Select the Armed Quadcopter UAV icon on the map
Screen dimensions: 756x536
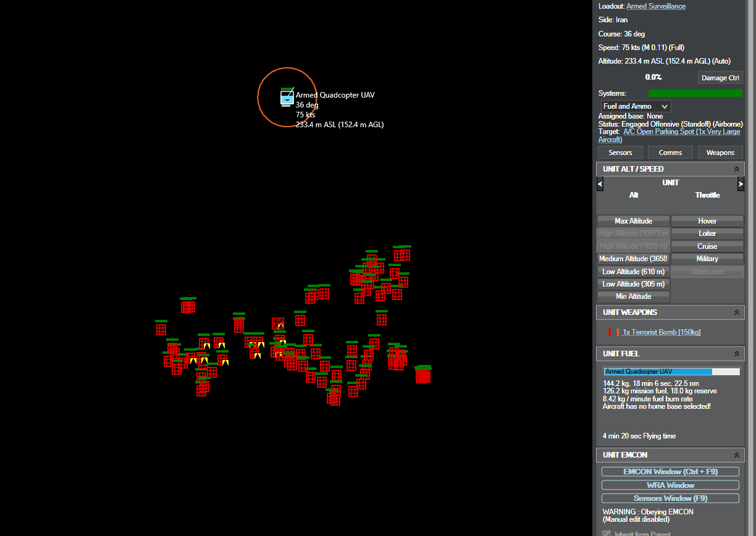(x=287, y=98)
